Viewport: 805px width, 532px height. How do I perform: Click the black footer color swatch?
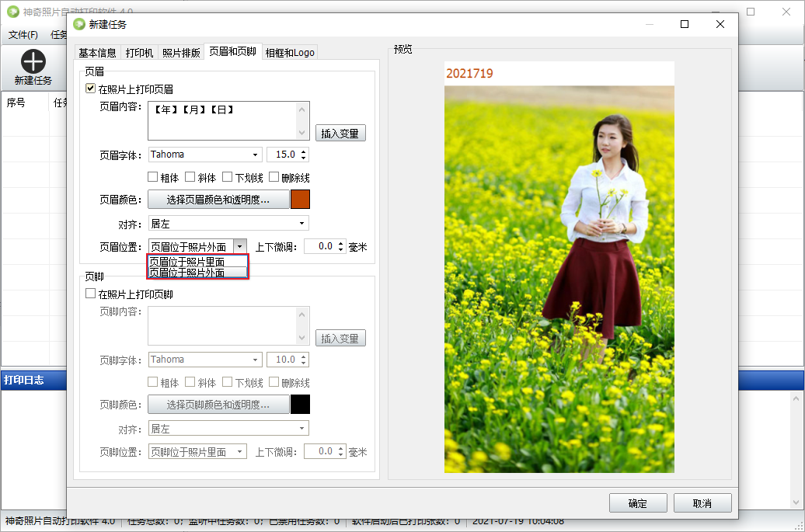pos(301,405)
